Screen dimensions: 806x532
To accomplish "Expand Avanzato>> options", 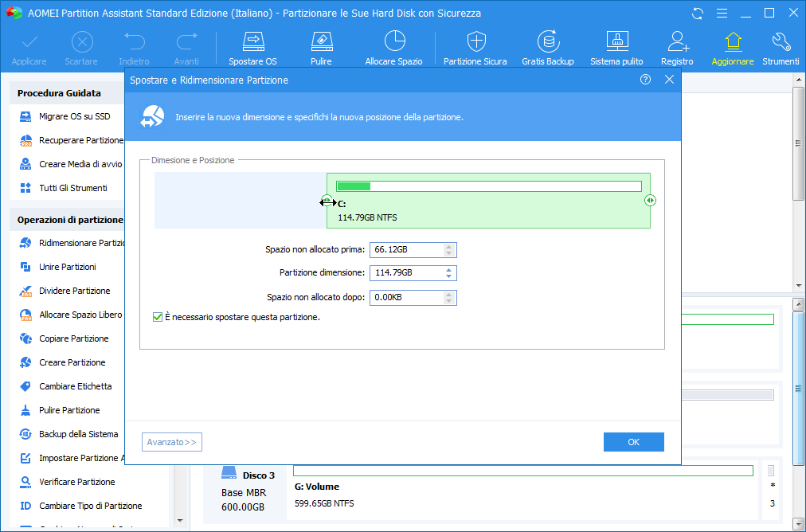I will [x=172, y=442].
